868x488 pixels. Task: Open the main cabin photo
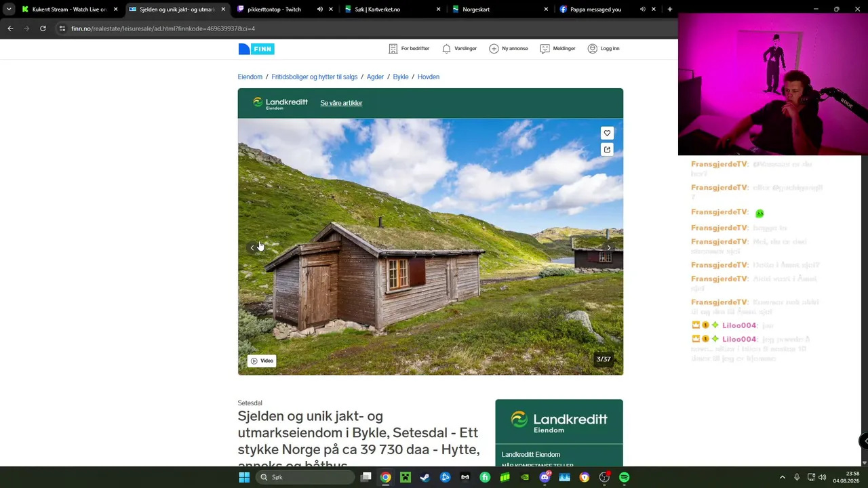[x=431, y=247]
